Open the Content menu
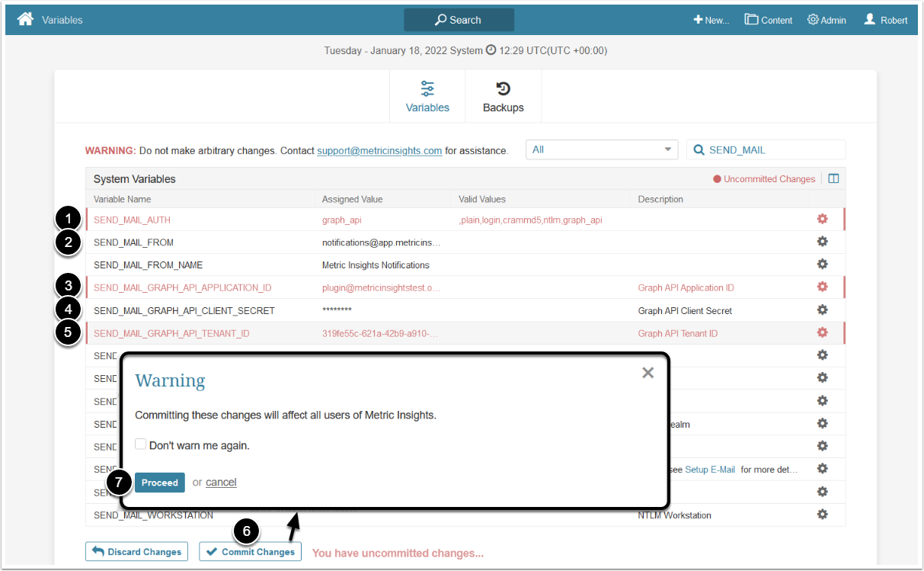This screenshot has width=924, height=571. [769, 20]
